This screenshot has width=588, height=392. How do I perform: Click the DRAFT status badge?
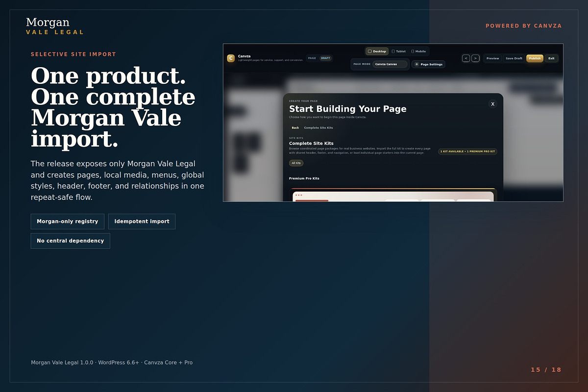[326, 58]
